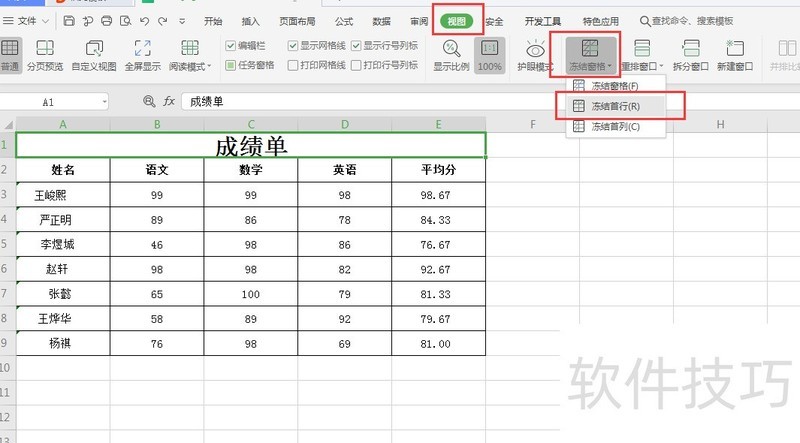
Task: Choose 冻结首行(R) freeze first row
Action: click(x=615, y=106)
